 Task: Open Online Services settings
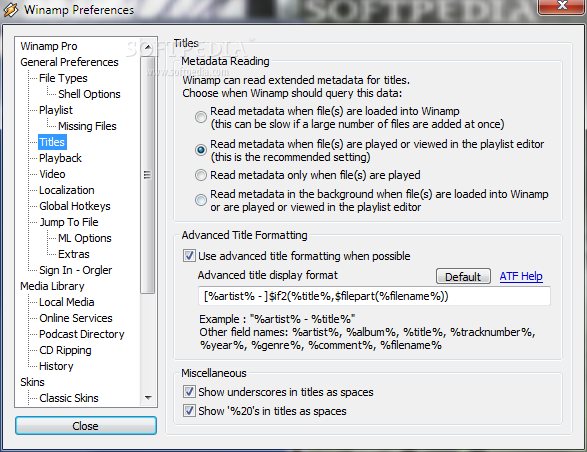click(x=76, y=318)
